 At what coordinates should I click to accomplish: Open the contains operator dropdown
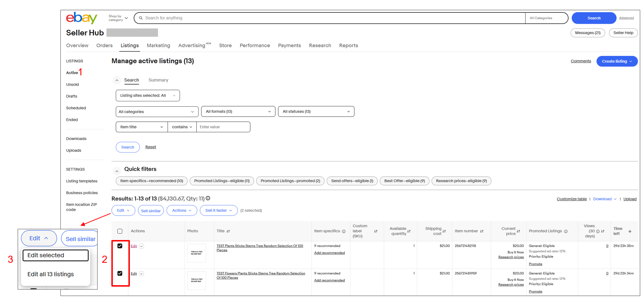[182, 127]
